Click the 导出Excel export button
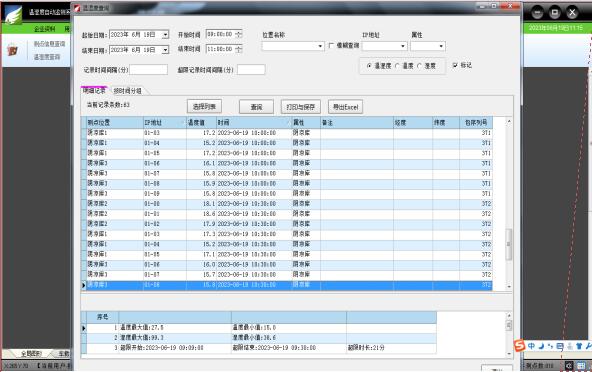592x372 pixels. tap(345, 107)
